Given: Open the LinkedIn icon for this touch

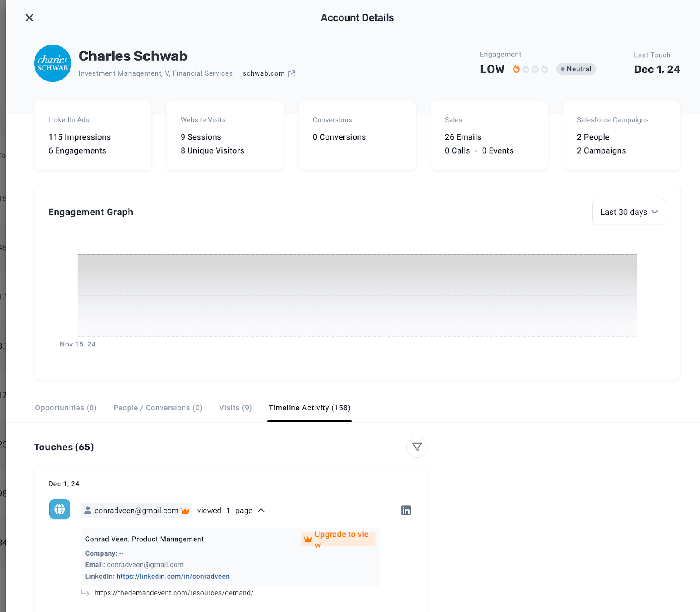Looking at the screenshot, I should [406, 511].
